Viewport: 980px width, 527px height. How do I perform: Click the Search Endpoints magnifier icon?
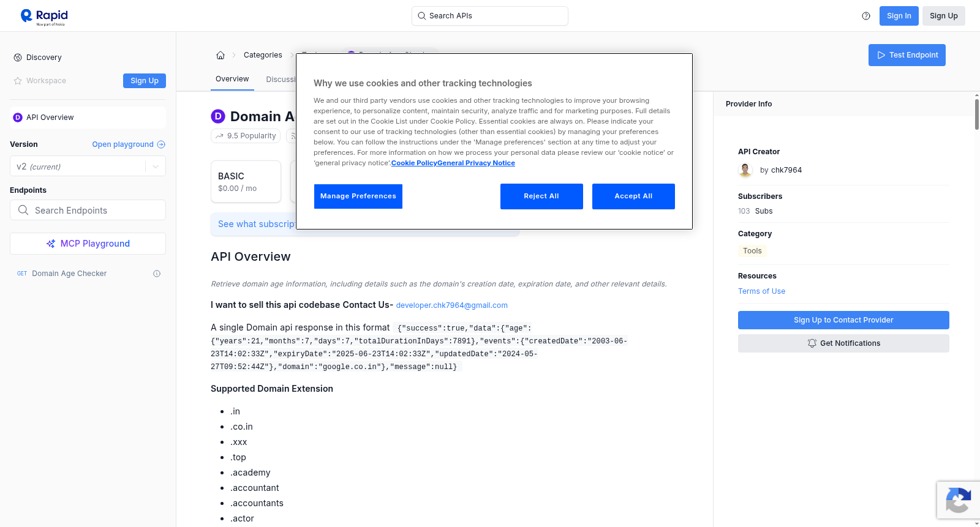point(23,210)
